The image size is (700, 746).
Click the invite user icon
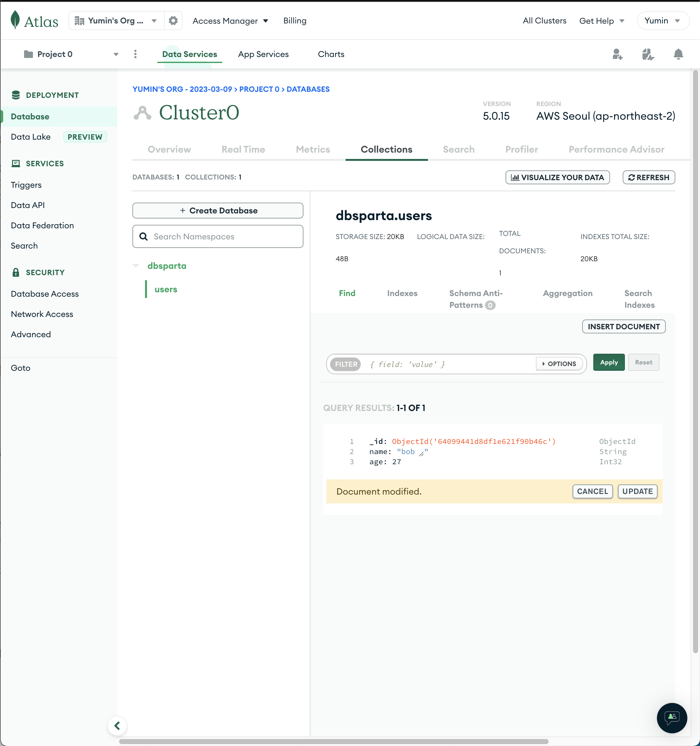[617, 54]
